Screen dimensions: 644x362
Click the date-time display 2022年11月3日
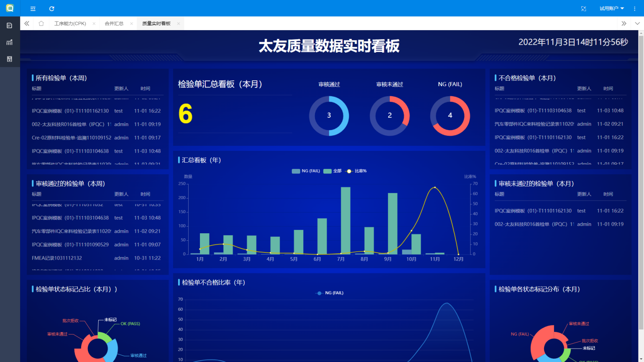tap(573, 42)
